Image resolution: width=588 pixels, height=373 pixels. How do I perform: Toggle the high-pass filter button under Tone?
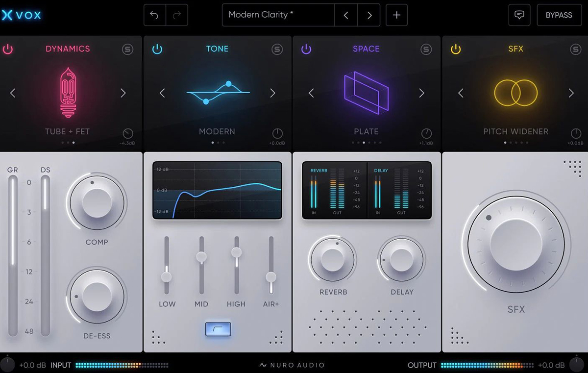[218, 329]
